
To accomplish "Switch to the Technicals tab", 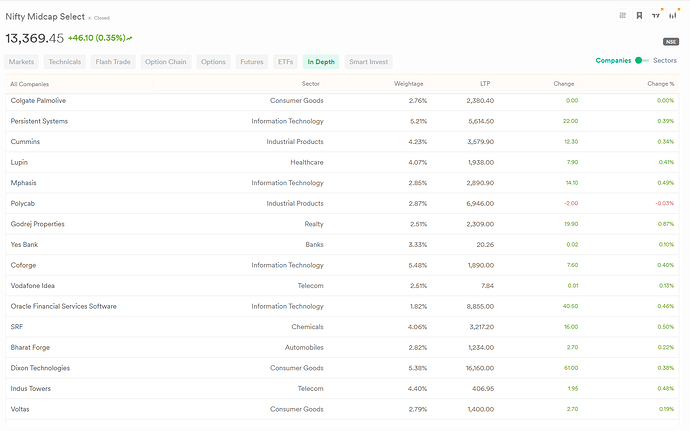I will coord(65,62).
